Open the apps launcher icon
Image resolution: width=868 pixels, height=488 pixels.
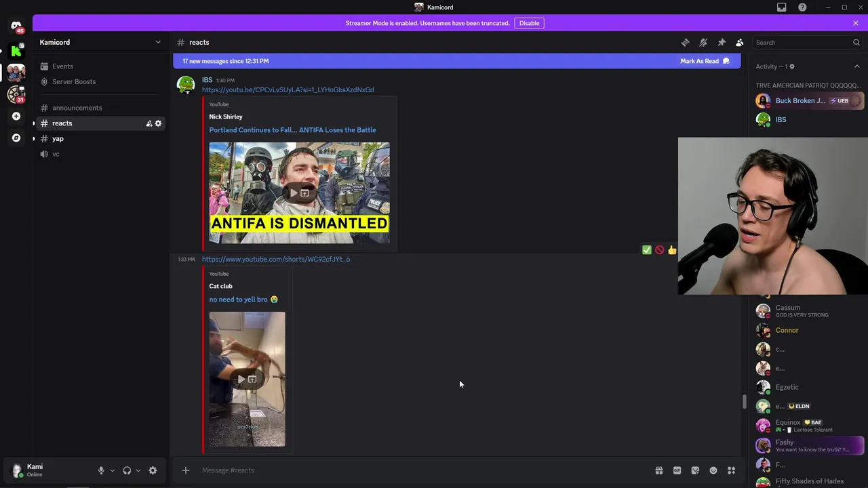[x=731, y=470]
